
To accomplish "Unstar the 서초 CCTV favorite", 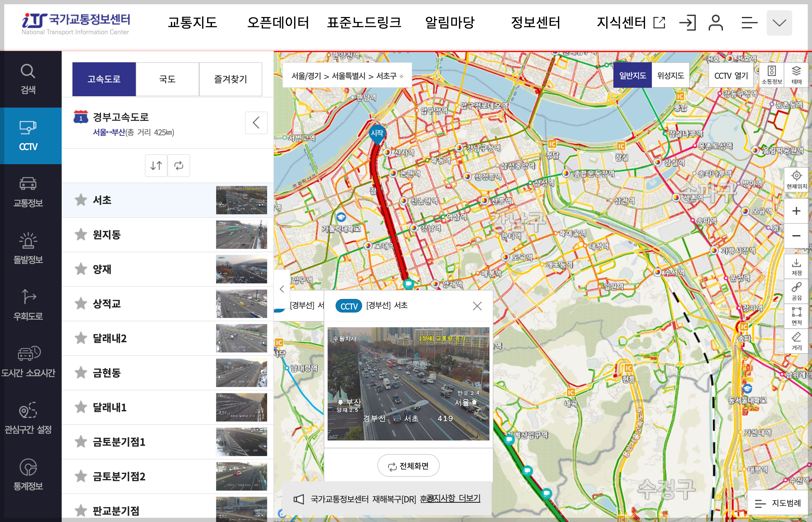I will tap(81, 200).
